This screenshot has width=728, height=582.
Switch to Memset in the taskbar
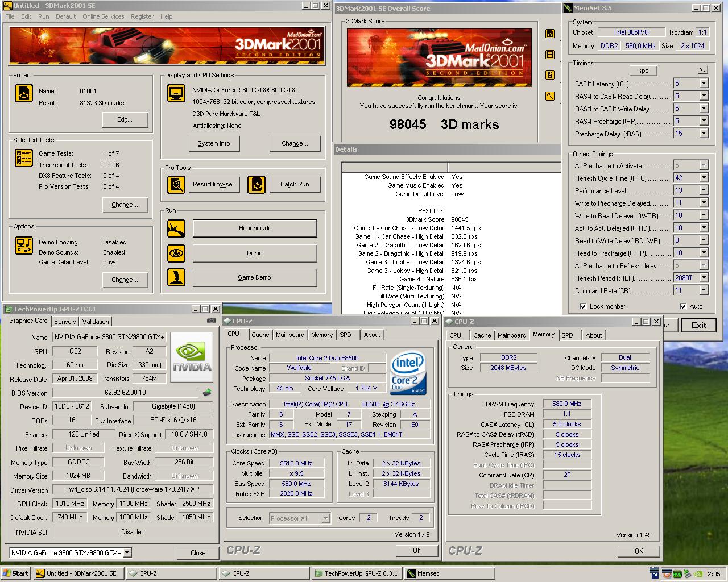pyautogui.click(x=449, y=573)
